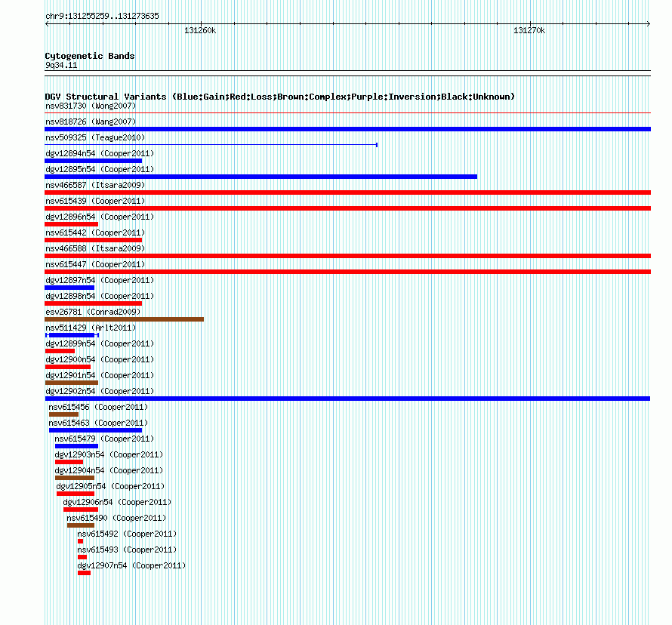The height and width of the screenshot is (625, 672).
Task: Click the dgv12907n54 (Cooper2011) red bar
Action: point(84,573)
